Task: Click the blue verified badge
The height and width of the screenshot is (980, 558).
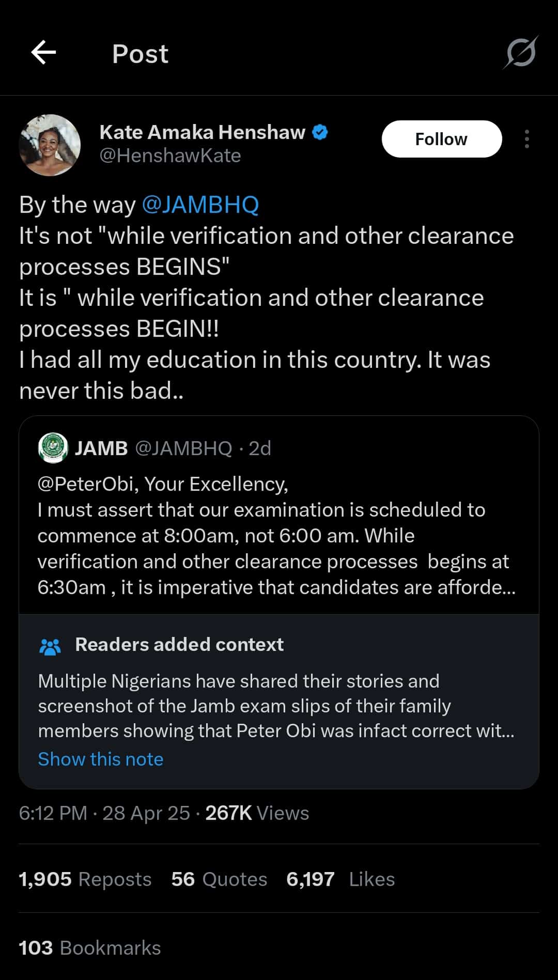Action: pos(320,132)
